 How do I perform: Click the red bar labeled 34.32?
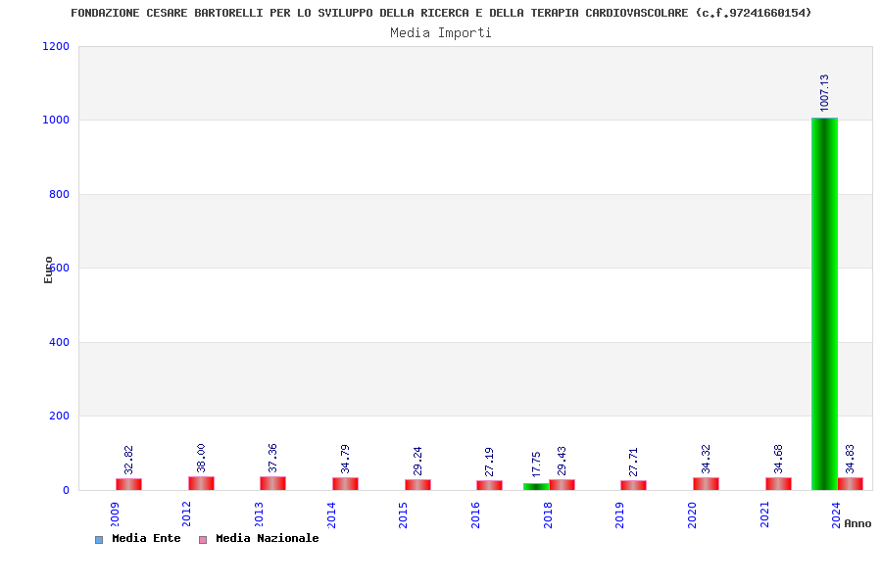[x=706, y=484]
